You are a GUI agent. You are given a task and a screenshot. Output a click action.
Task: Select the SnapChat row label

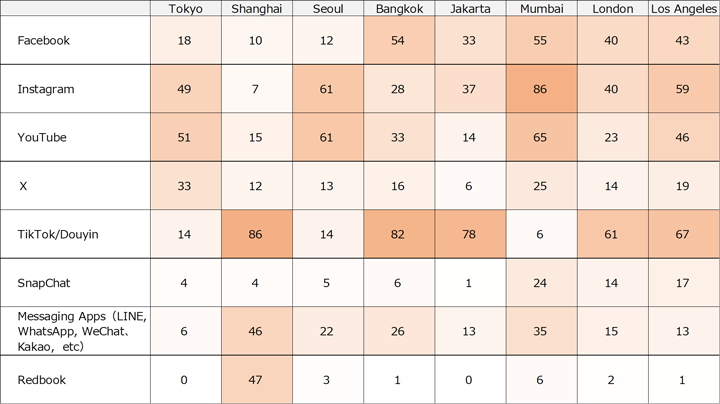pyautogui.click(x=46, y=283)
